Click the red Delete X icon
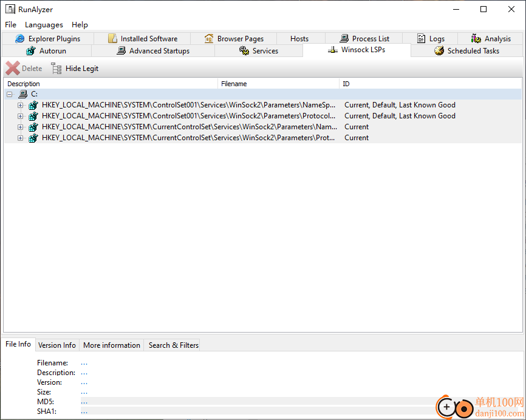The height and width of the screenshot is (420, 526). point(13,68)
